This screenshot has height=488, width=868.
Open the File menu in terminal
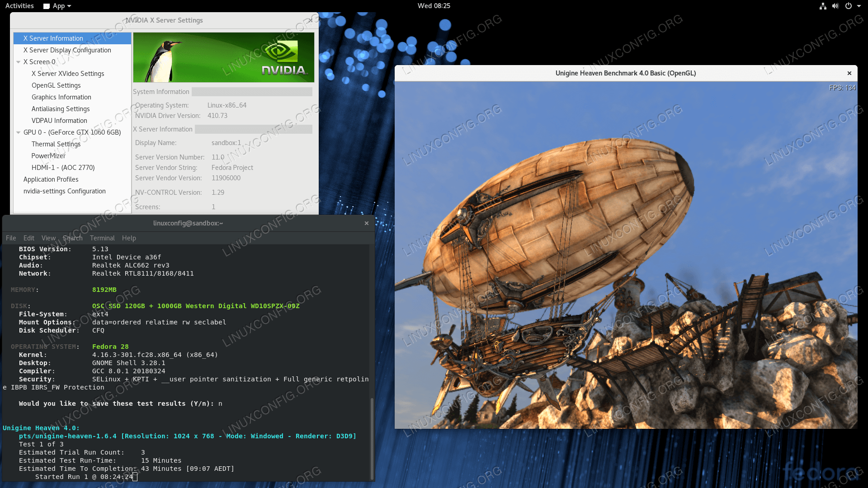pos(11,238)
